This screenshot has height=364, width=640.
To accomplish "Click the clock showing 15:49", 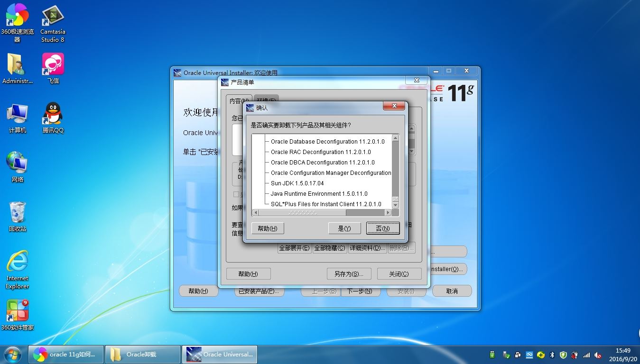I will point(623,351).
